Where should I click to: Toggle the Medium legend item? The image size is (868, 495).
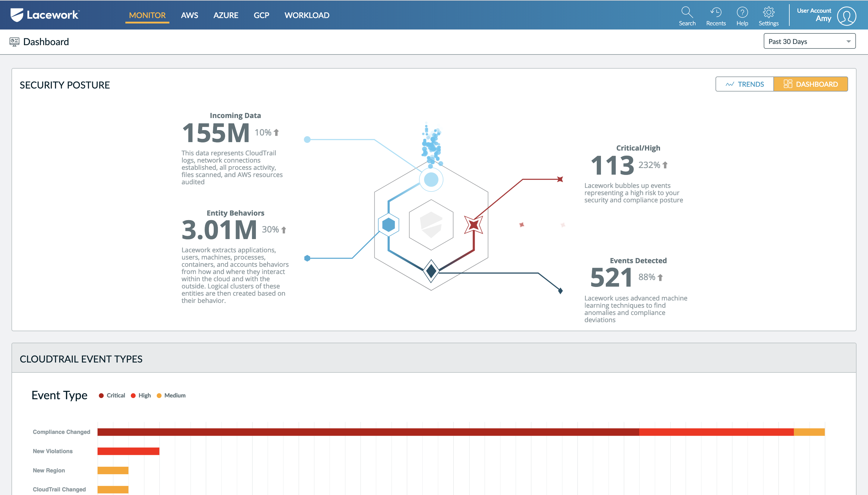tap(171, 395)
